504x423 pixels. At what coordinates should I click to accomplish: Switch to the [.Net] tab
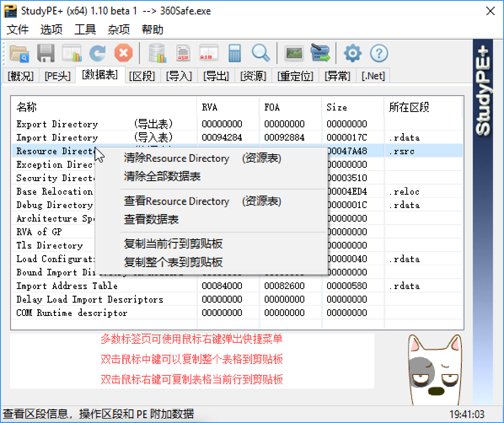(x=373, y=76)
